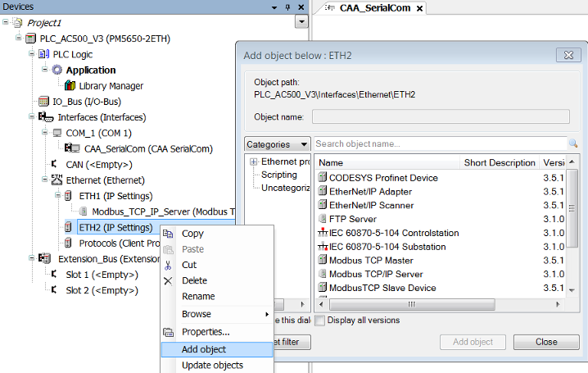Open the Categories dropdown
This screenshot has height=373, width=588.
click(277, 144)
